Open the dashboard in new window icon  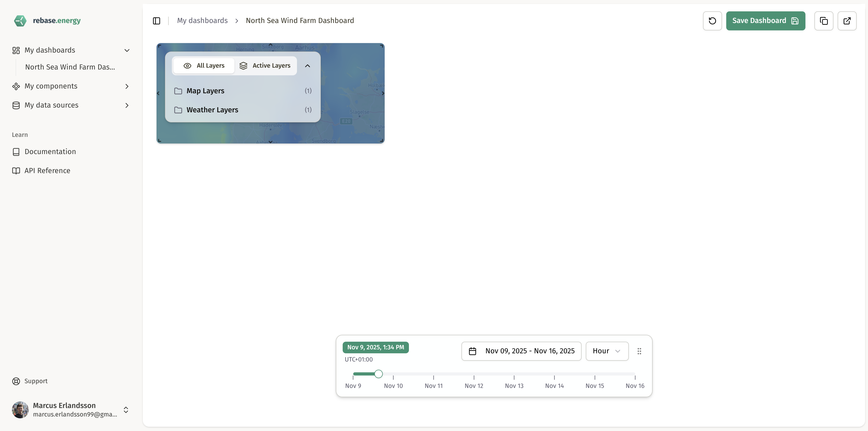click(847, 21)
